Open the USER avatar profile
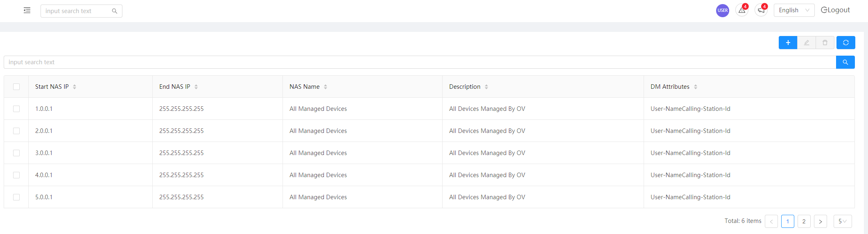Viewport: 868px width, 234px height. click(723, 11)
